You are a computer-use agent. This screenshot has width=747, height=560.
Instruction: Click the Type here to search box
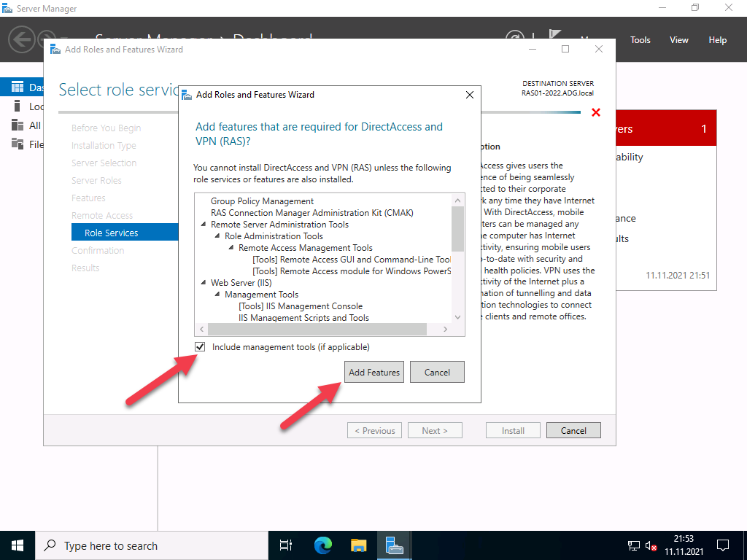pos(152,545)
